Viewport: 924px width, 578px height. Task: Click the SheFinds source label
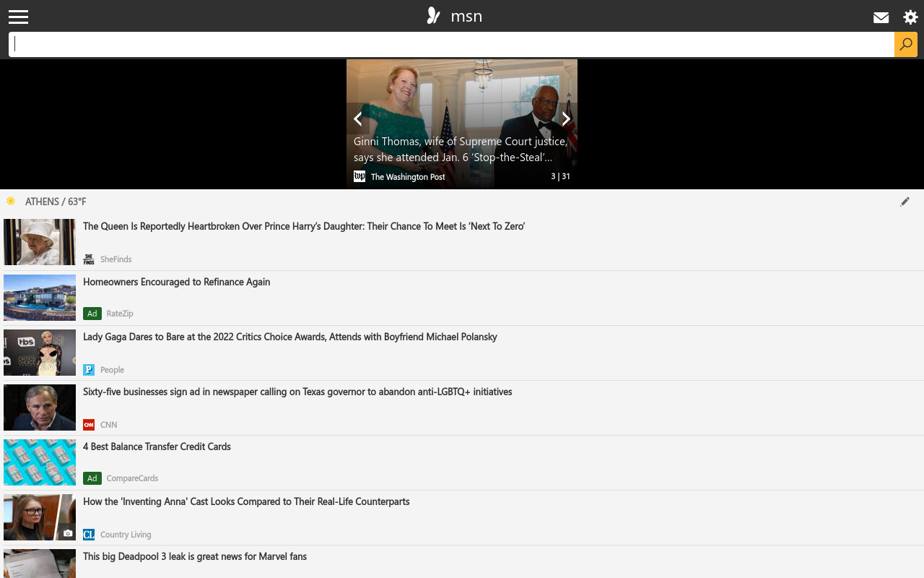pyautogui.click(x=115, y=259)
